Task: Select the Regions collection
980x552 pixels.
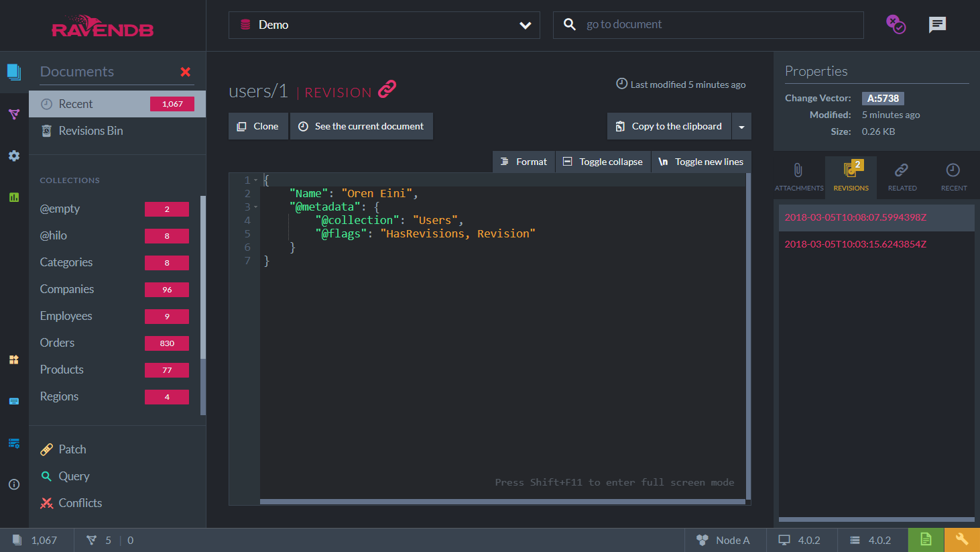Action: point(114,396)
